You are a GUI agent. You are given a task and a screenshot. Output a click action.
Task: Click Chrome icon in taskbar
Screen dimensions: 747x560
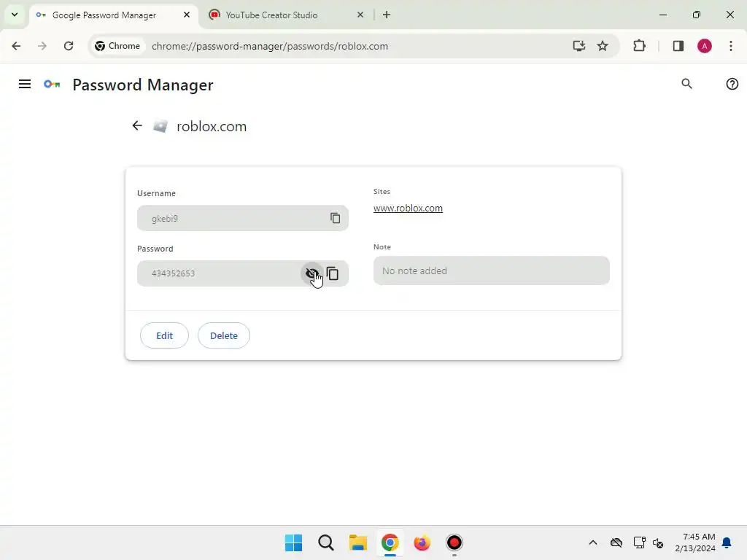(390, 542)
